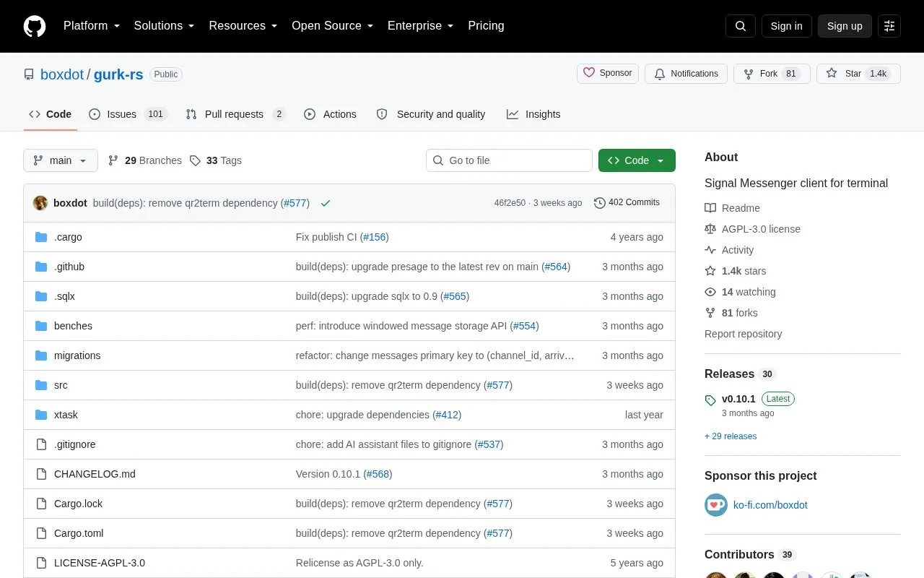Star the repository with Star button
This screenshot has height=578, width=924.
tap(858, 74)
